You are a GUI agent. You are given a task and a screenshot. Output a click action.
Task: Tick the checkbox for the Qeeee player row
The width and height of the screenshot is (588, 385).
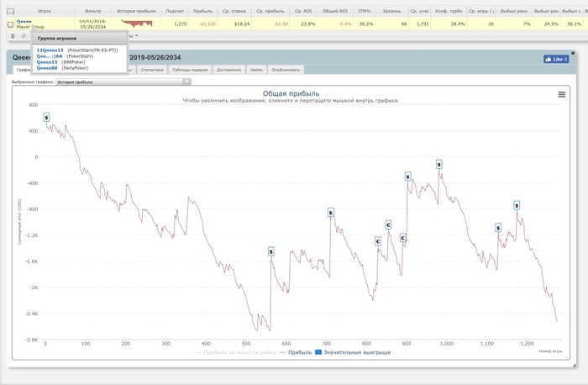pyautogui.click(x=10, y=24)
